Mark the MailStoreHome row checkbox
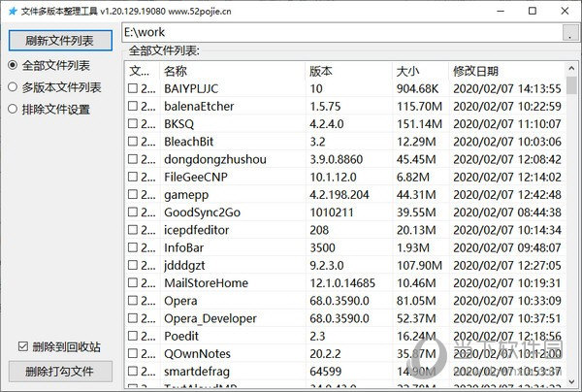582x392 pixels. click(133, 283)
